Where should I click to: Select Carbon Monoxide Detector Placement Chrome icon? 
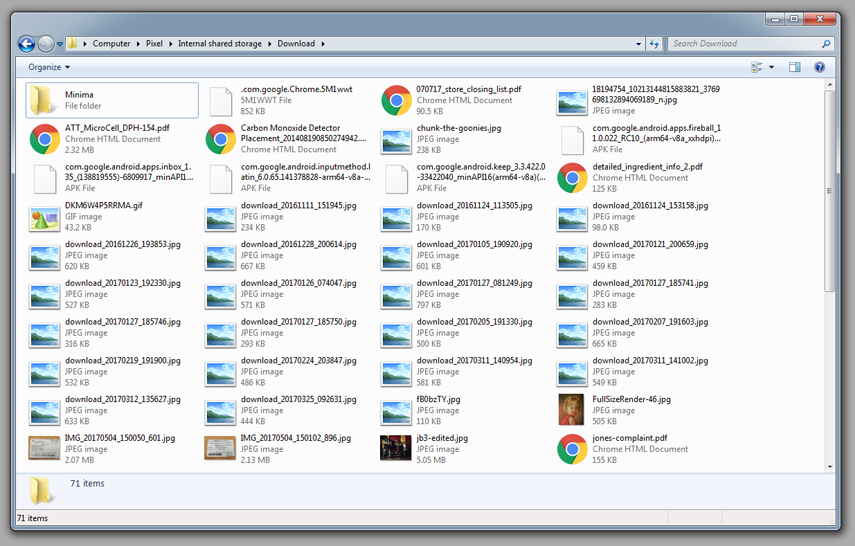tap(220, 139)
